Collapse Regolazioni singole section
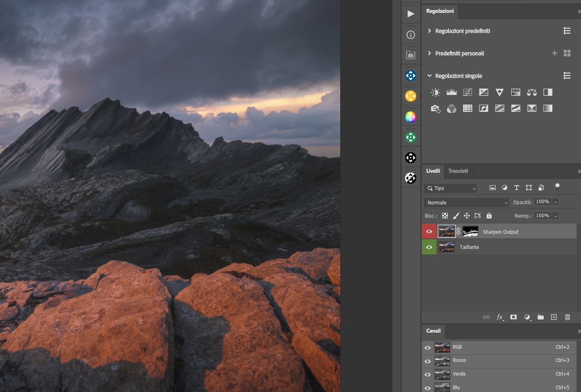Screen dimensions: 581x392 [x=429, y=76]
